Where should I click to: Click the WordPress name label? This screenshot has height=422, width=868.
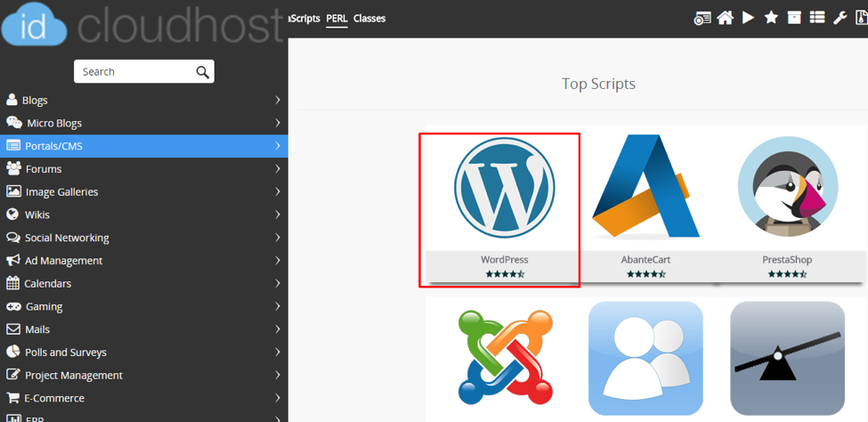coord(504,260)
